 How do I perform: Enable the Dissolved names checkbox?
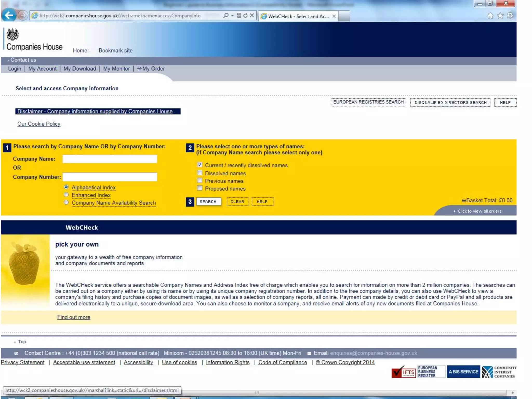click(199, 173)
